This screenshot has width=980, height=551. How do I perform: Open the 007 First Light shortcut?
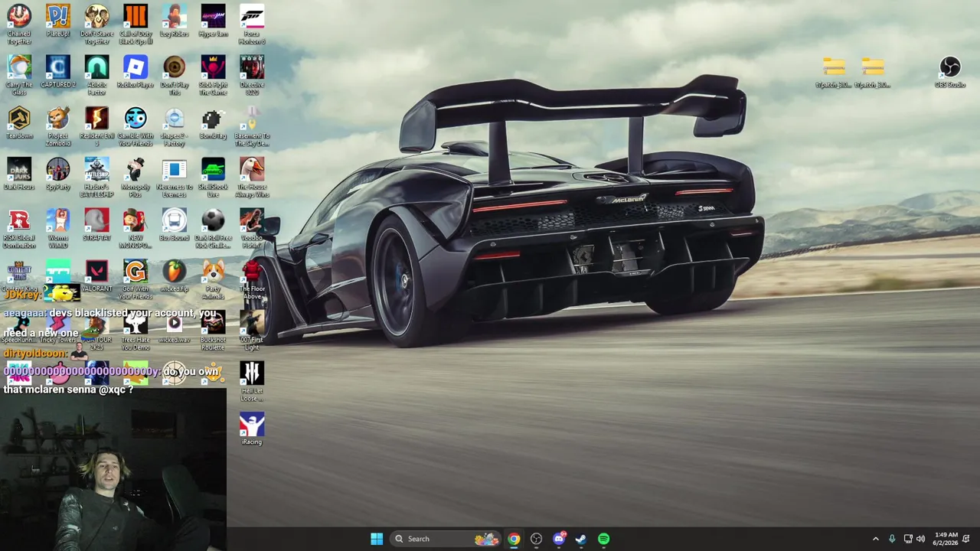click(252, 331)
